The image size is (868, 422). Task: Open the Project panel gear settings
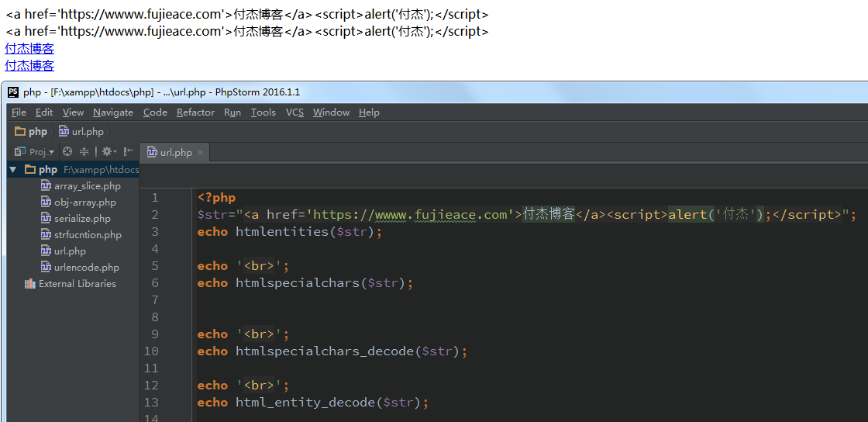108,151
